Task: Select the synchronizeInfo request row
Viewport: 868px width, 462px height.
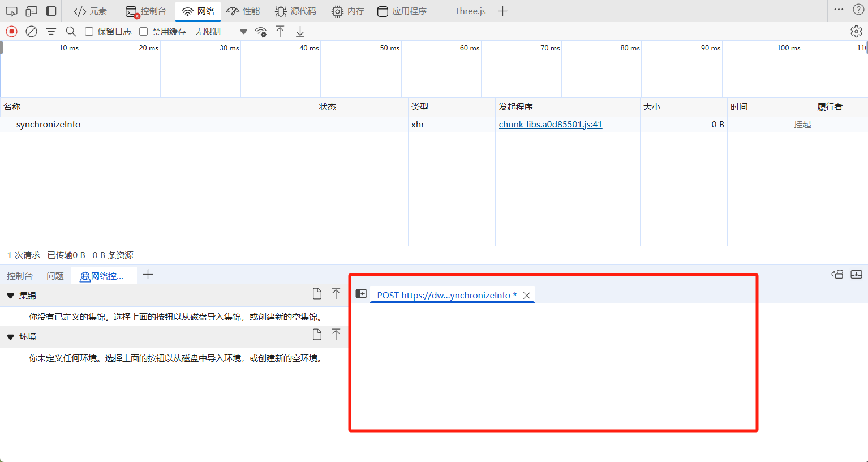Action: 48,125
